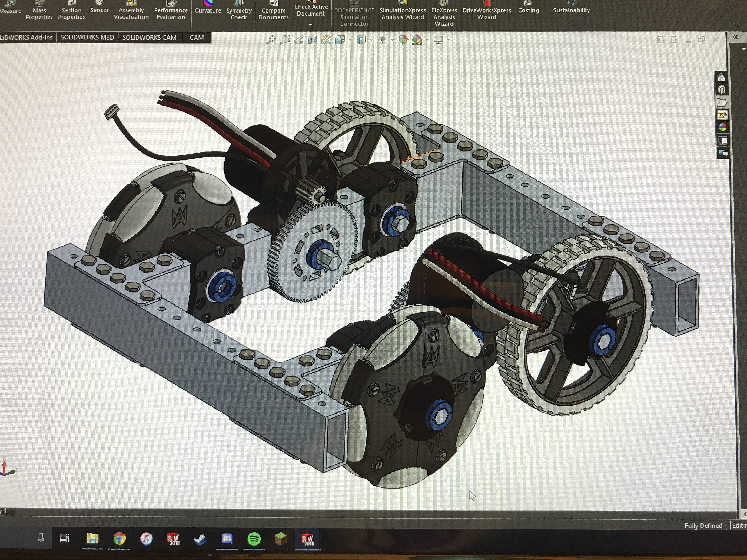The width and height of the screenshot is (747, 560).
Task: Click the Display Style icon
Action: point(361,40)
